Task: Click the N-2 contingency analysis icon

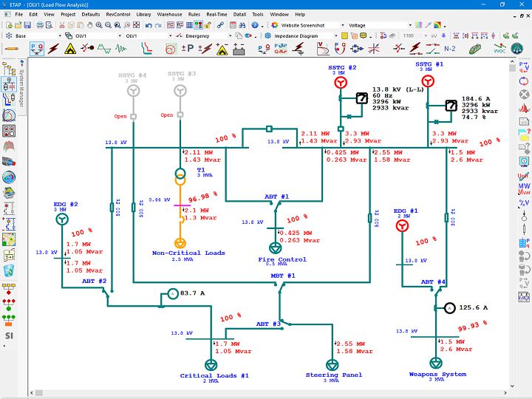Action: click(449, 49)
